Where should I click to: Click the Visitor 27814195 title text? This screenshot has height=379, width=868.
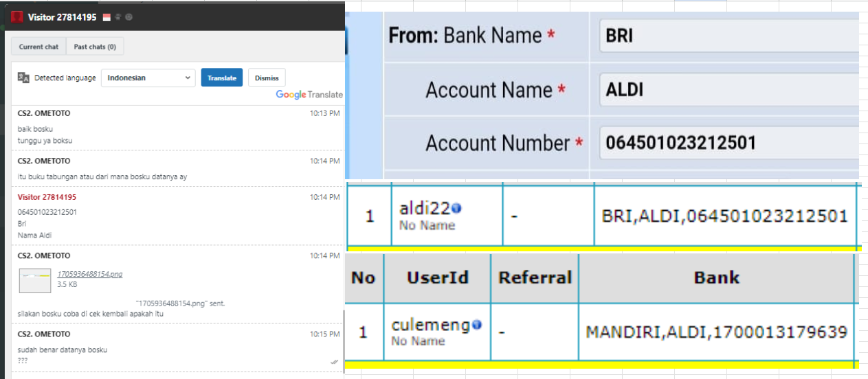(x=63, y=16)
